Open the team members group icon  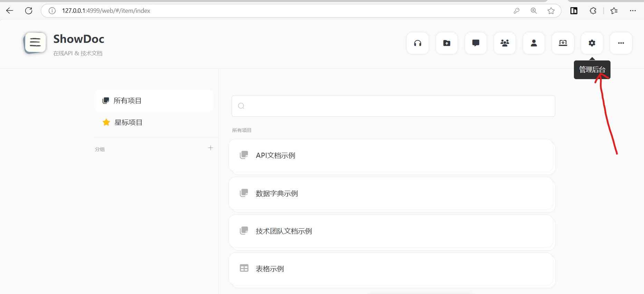(504, 43)
